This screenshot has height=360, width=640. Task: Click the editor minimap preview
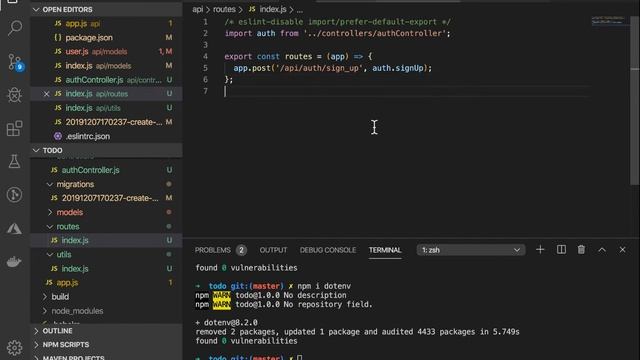[608, 20]
